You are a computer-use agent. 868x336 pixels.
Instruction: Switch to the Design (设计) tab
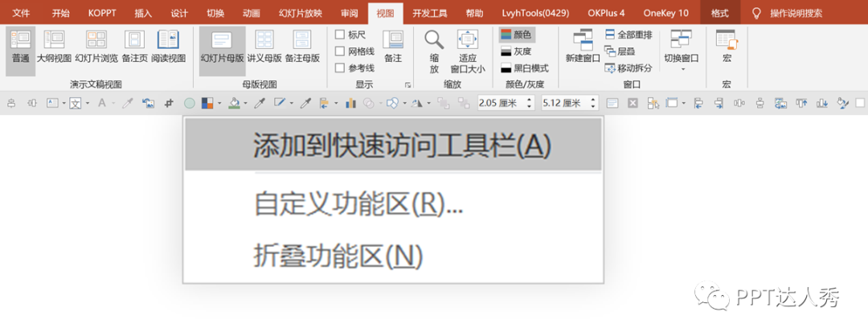tap(179, 14)
